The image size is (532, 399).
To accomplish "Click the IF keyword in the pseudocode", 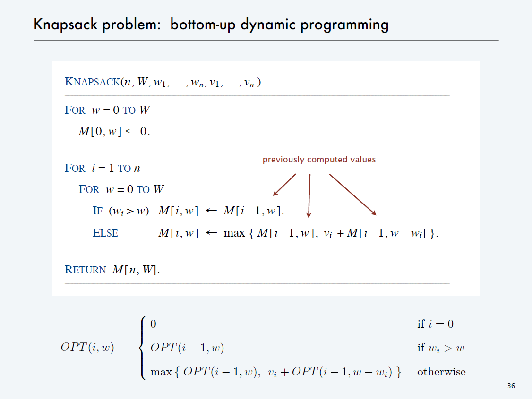I will click(x=97, y=211).
